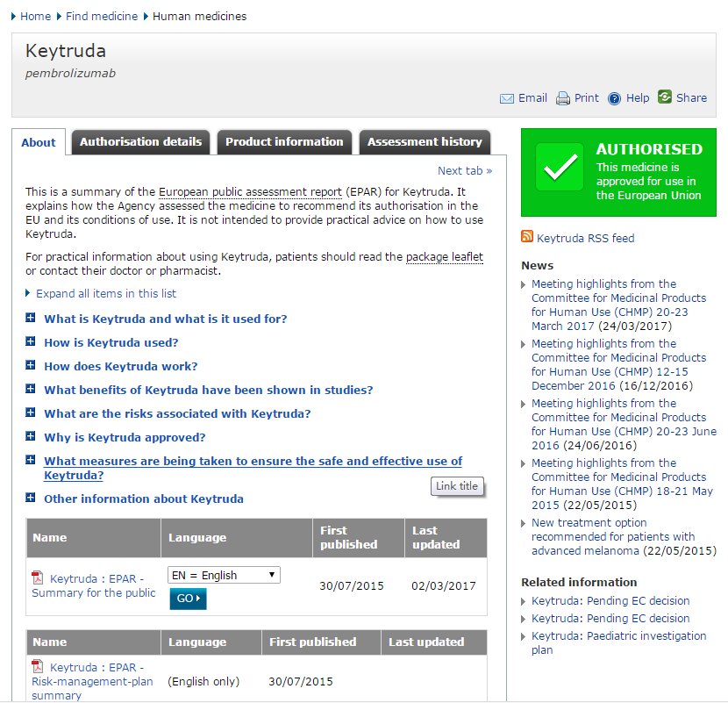Expand the 'How does Keytruda work?' section

30,365
